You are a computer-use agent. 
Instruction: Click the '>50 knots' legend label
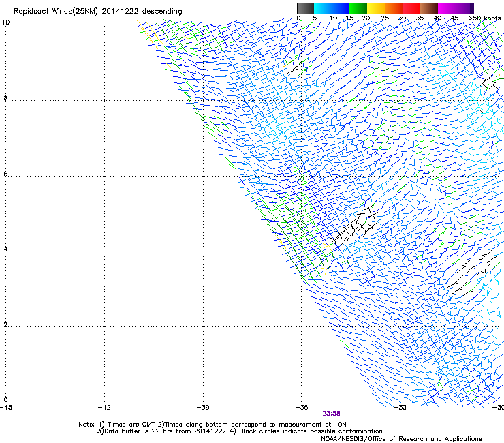click(x=484, y=18)
